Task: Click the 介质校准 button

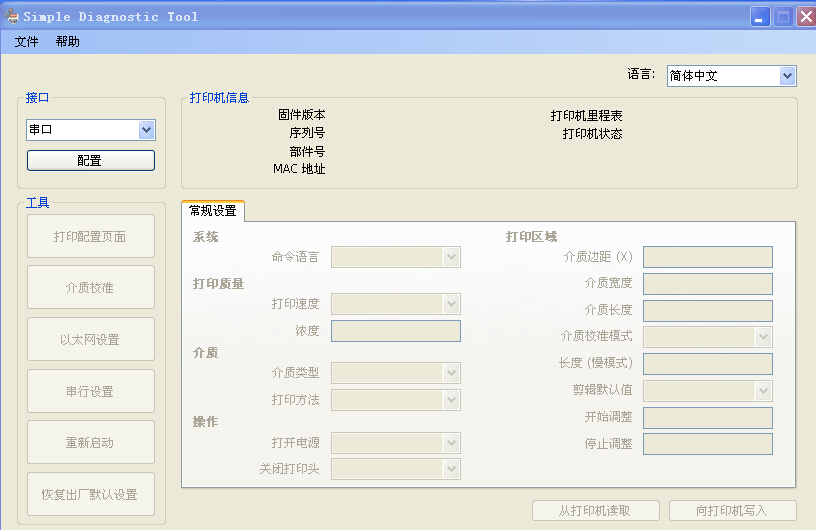Action: [x=90, y=288]
